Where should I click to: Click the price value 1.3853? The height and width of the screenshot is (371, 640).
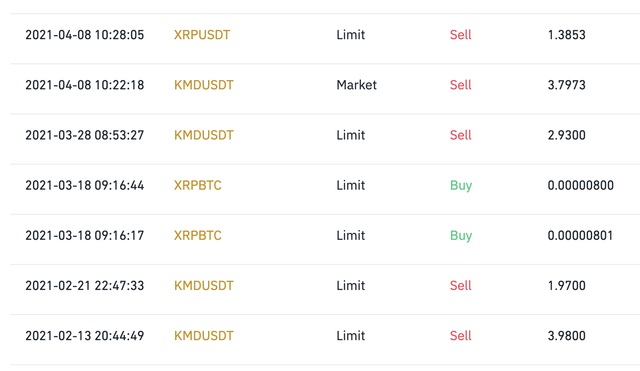click(567, 35)
